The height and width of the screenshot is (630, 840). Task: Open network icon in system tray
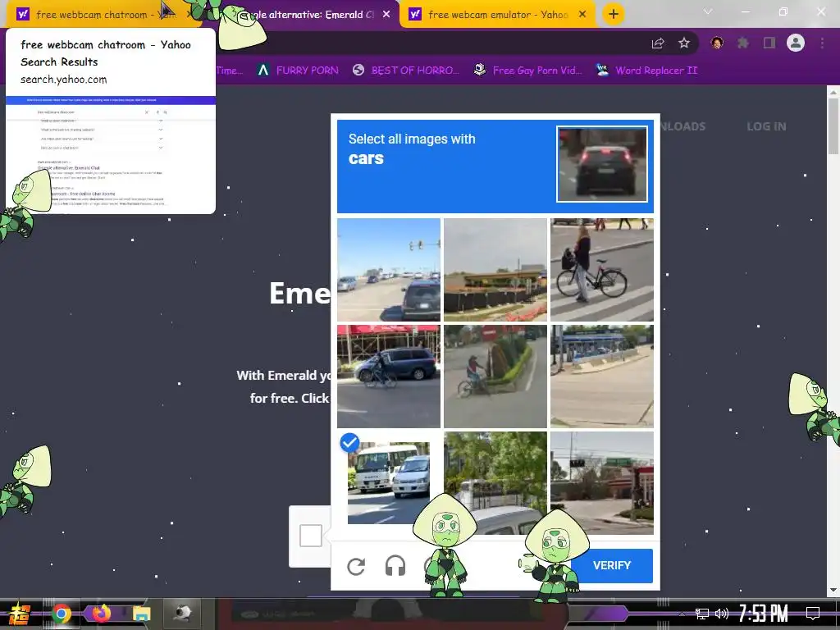click(x=702, y=614)
